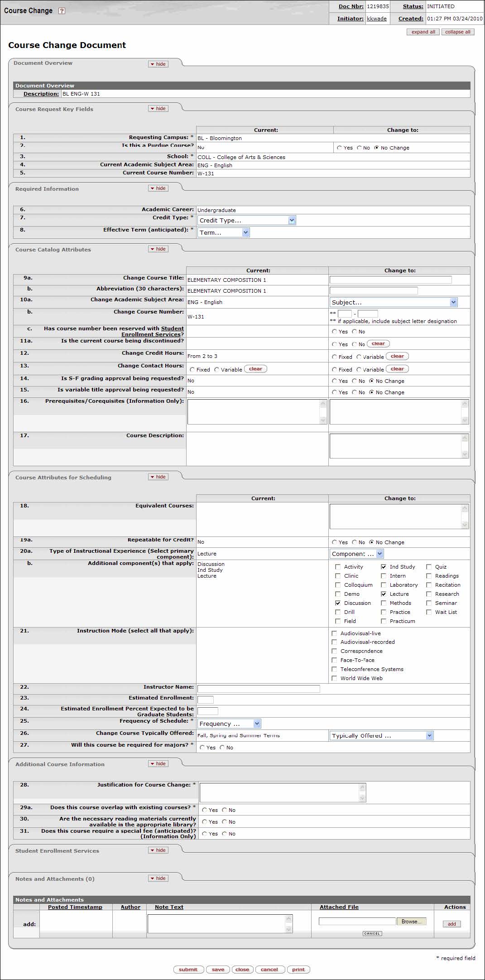This screenshot has height=980, width=485.
Task: Click the save button
Action: click(x=218, y=970)
